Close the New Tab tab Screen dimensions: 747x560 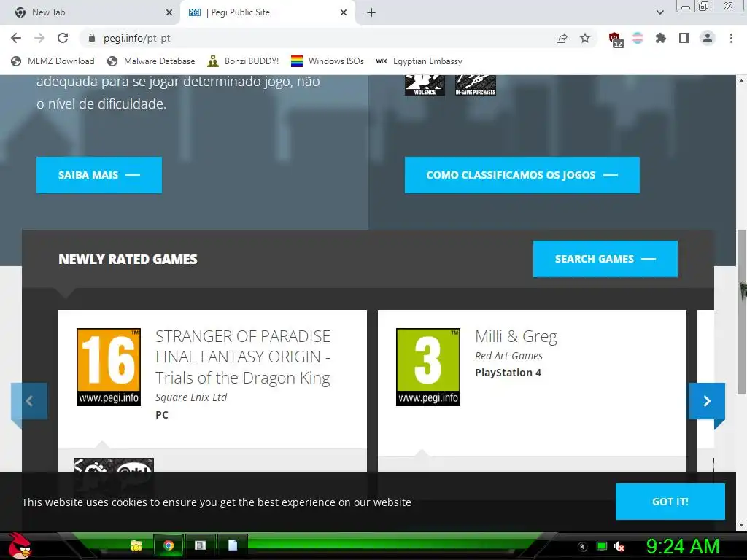[x=169, y=13]
